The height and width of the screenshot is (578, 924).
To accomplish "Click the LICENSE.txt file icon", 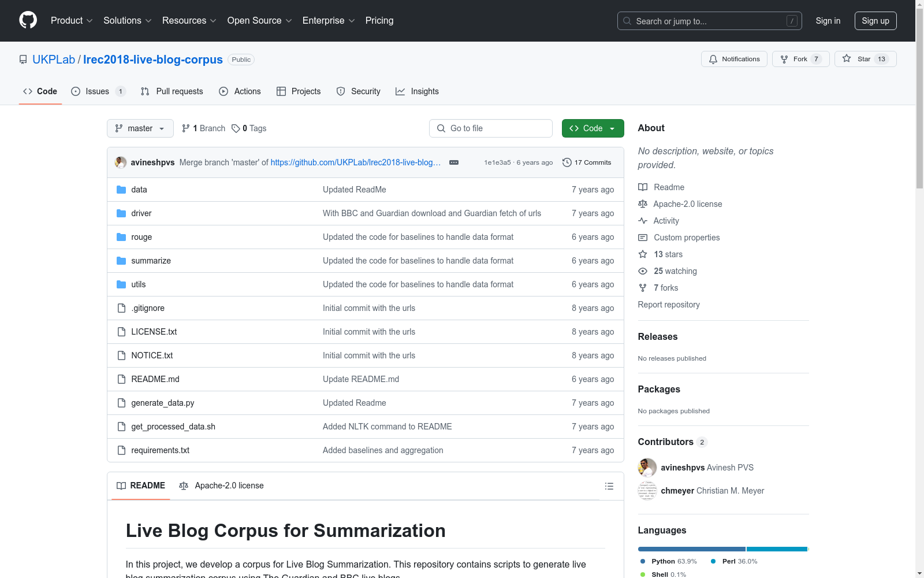I will click(121, 332).
